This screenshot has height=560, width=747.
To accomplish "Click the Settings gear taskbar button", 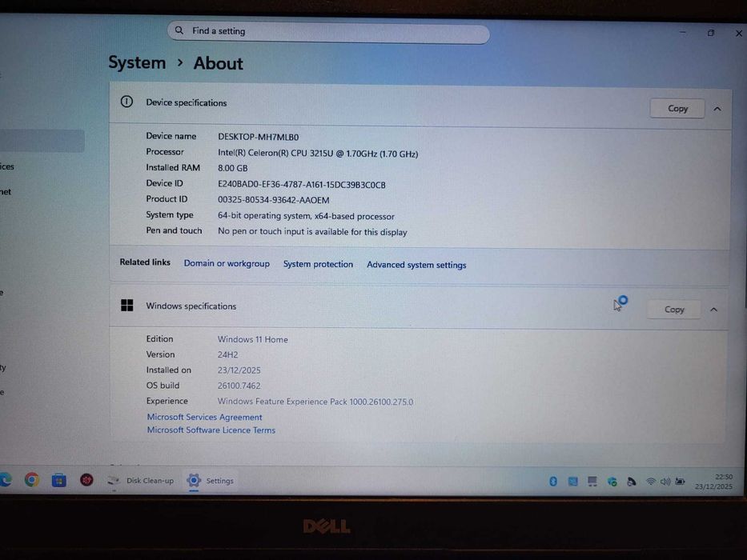I will (211, 481).
